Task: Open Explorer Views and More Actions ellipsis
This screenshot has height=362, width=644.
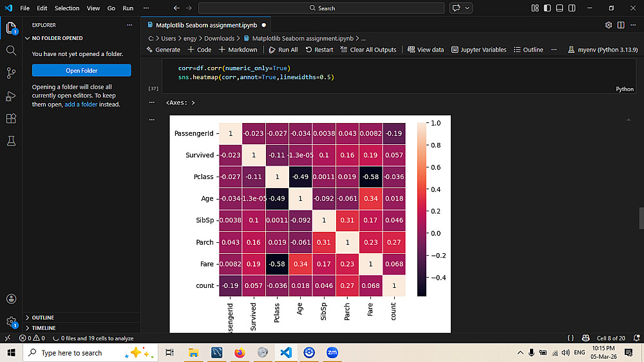Action: [x=130, y=25]
